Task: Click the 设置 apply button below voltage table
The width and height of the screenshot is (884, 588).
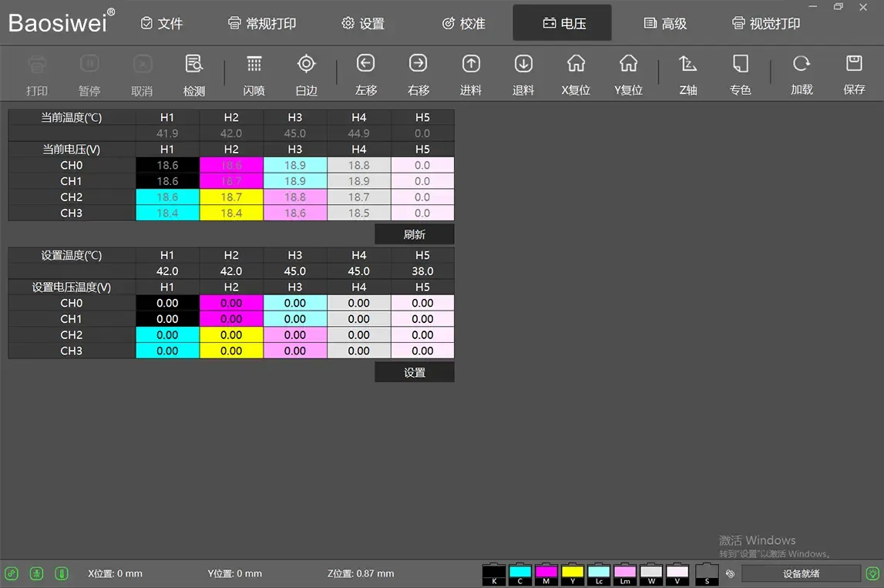Action: point(415,372)
